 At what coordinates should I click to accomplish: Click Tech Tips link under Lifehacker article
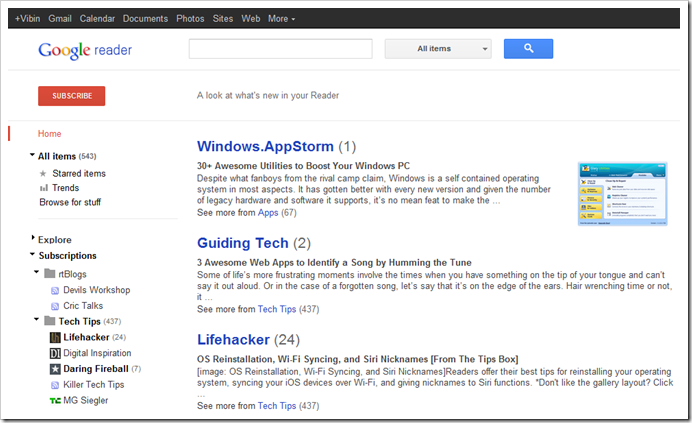[277, 406]
